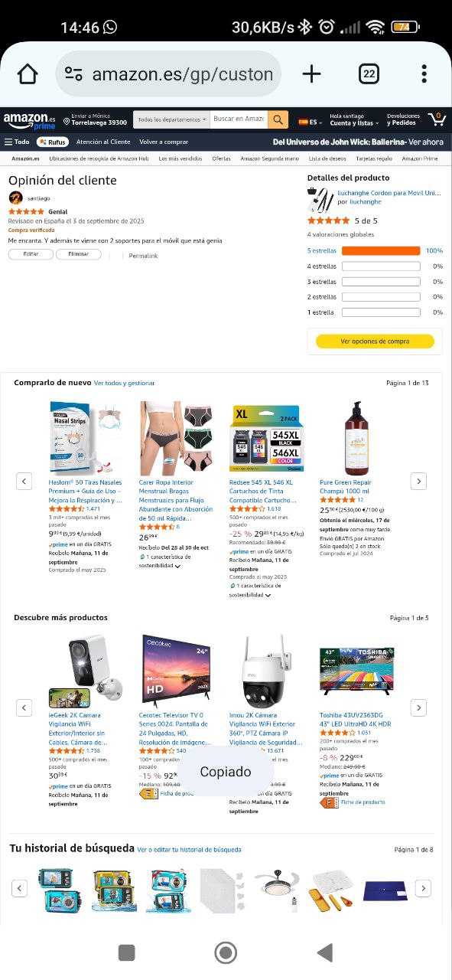Click the orange search magnifier button
The height and width of the screenshot is (980, 452).
click(x=278, y=119)
